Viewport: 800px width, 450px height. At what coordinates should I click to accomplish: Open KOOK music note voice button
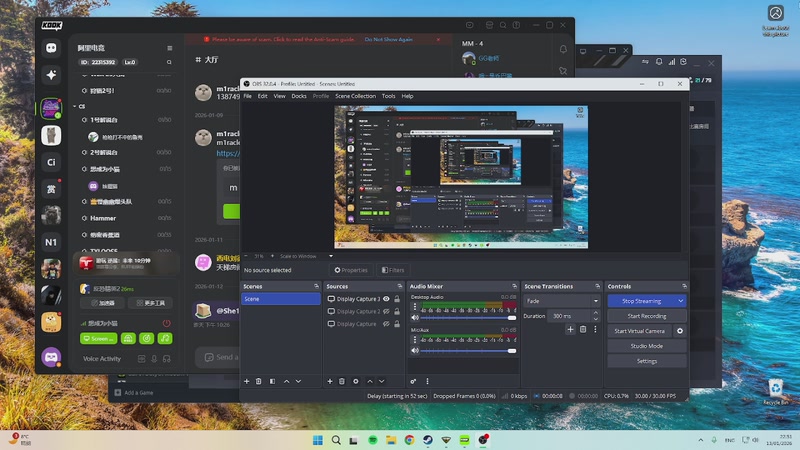[x=165, y=338]
